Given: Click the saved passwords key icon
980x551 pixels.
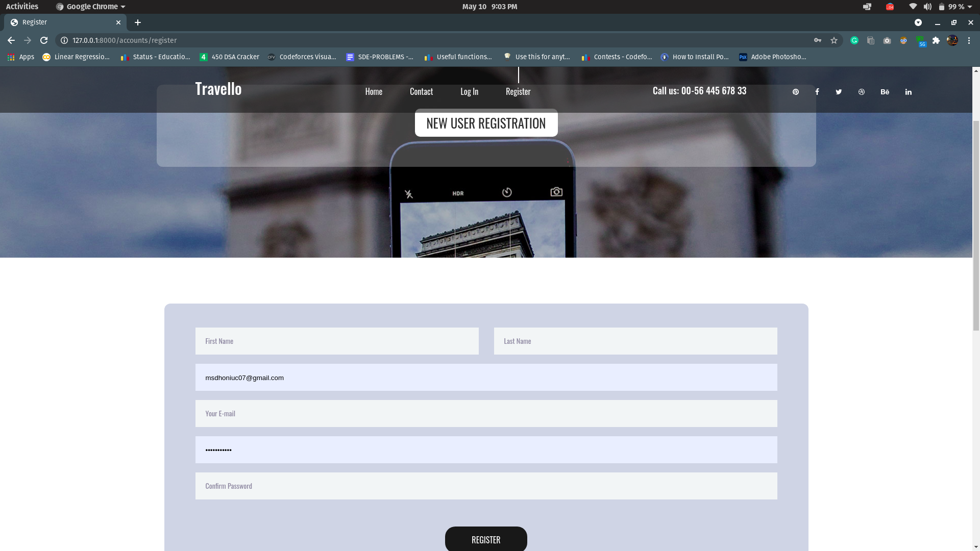Looking at the screenshot, I should 818,40.
